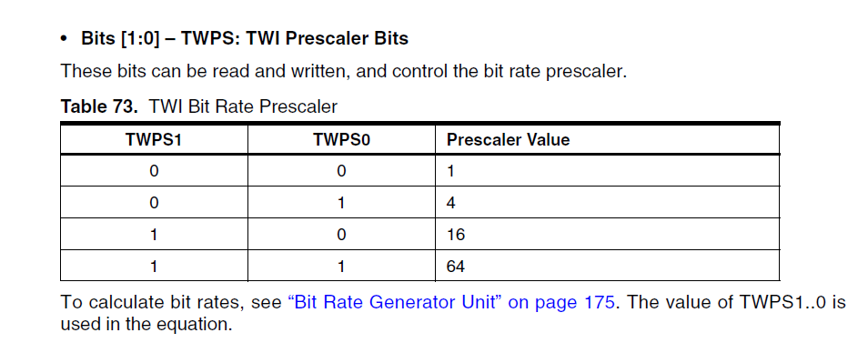
Task: Click prescaler value 4 cell
Action: coord(607,203)
